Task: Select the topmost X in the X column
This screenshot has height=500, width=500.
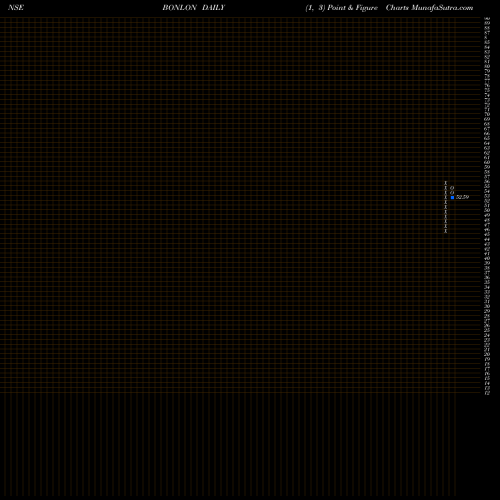Action: click(446, 183)
